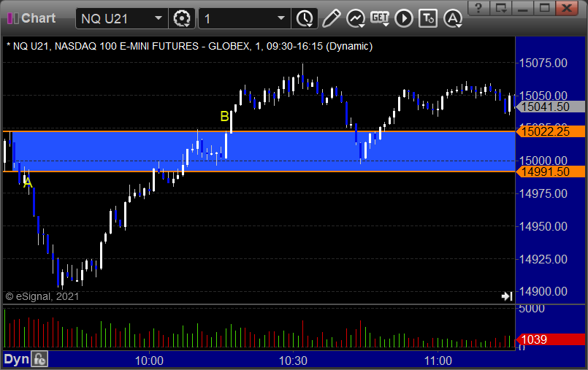The image size is (588, 370).
Task: Click the 15041.50 current price label
Action: (550, 107)
